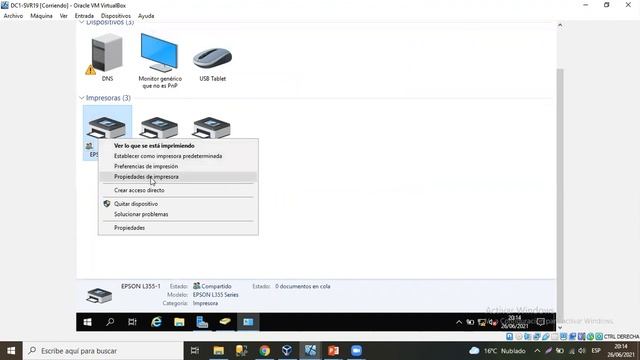The height and width of the screenshot is (360, 640).
Task: Choose 'Crear acceso directo'
Action: [x=178, y=190]
